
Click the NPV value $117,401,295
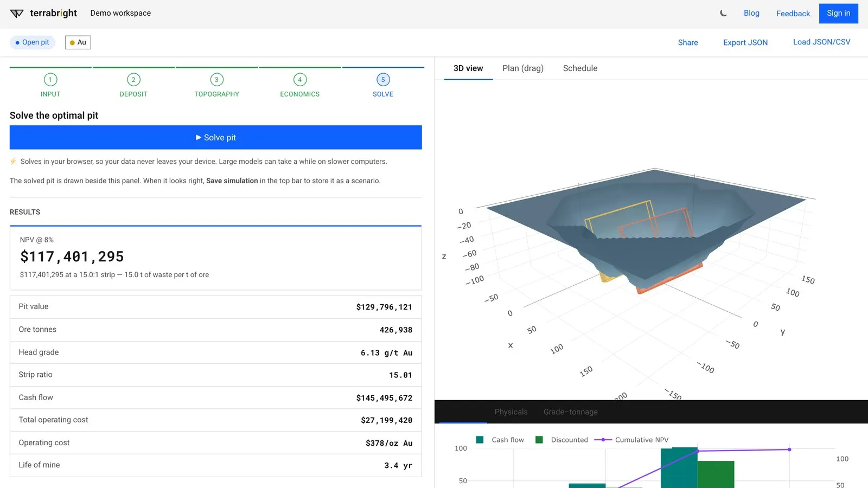click(72, 256)
